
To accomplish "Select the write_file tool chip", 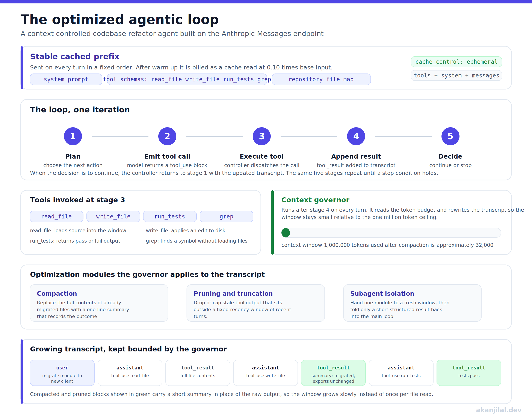I will click(x=113, y=216).
